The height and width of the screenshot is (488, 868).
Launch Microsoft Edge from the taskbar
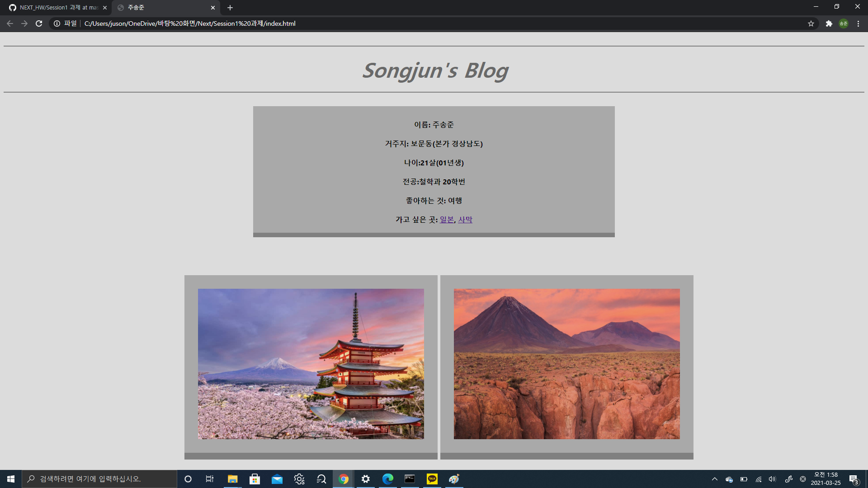coord(387,479)
